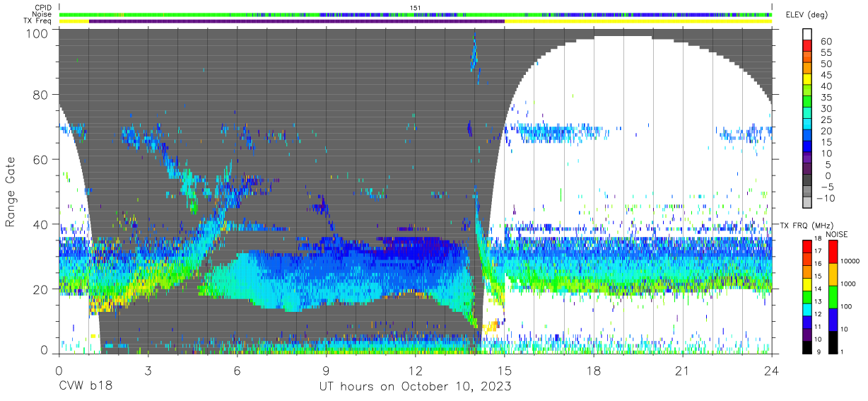This screenshot has height=401, width=868.
Task: Click green NOISE swatch between 100 and 1000
Action: [834, 296]
